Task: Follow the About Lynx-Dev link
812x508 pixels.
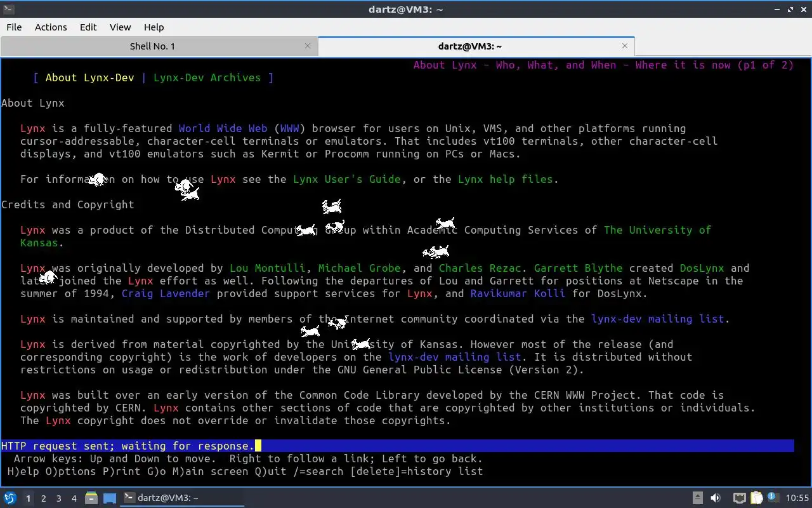Action: click(89, 77)
